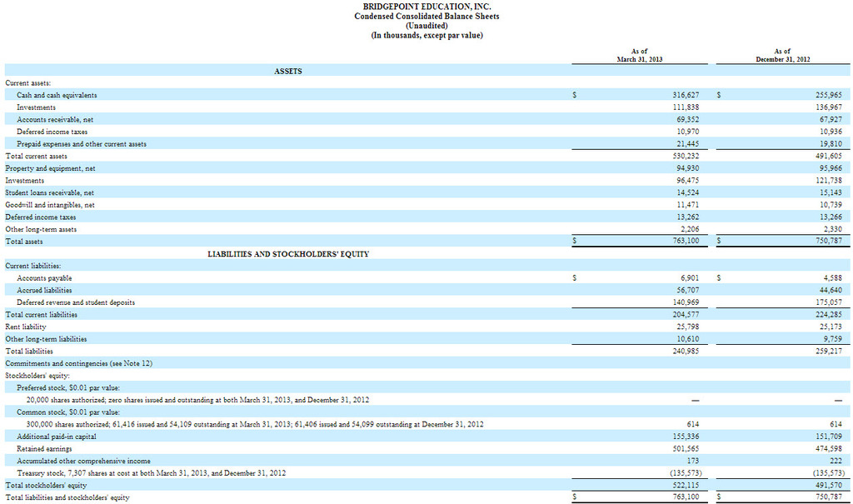
Task: Select deferred revenue value 140,969
Action: click(x=686, y=302)
